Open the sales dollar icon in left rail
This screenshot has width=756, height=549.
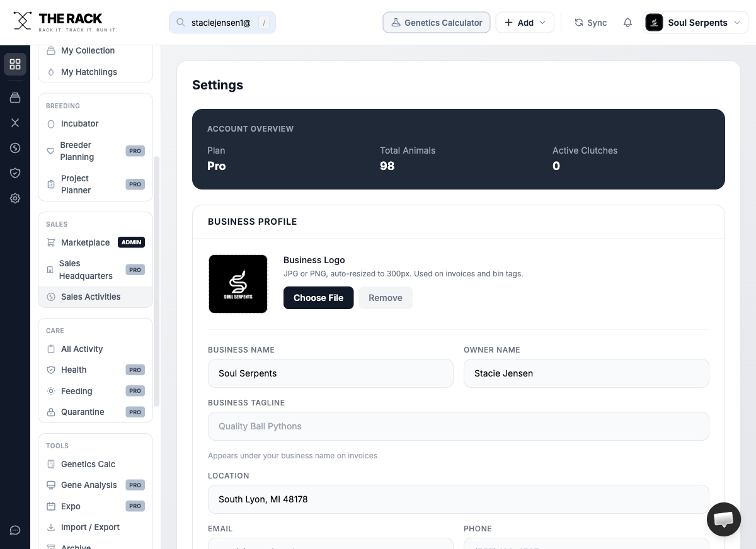[x=15, y=148]
